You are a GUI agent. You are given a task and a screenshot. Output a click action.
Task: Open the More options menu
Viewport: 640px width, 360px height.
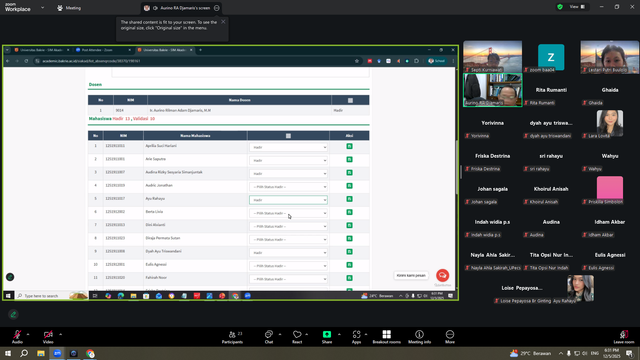point(449,337)
